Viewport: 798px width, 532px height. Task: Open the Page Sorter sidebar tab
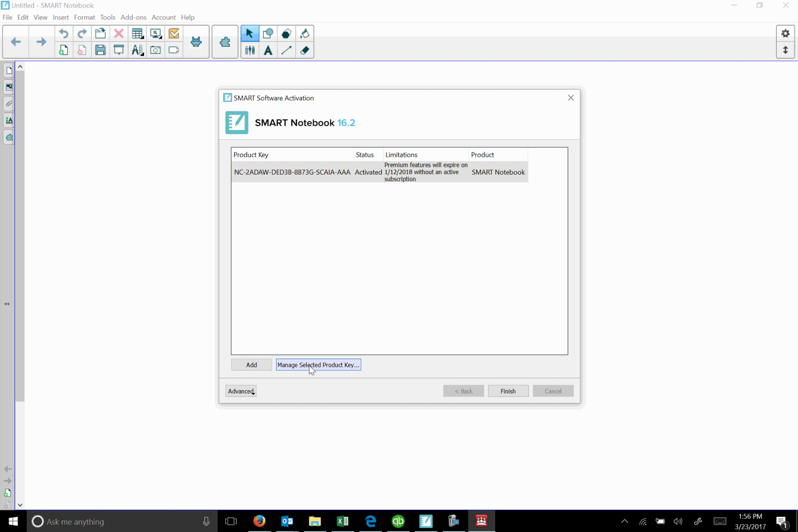point(9,70)
